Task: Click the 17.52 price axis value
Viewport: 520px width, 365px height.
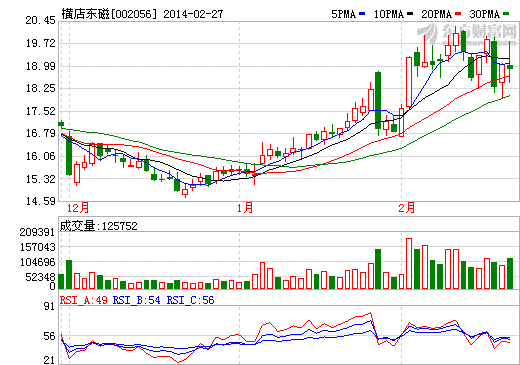Action: [41, 111]
